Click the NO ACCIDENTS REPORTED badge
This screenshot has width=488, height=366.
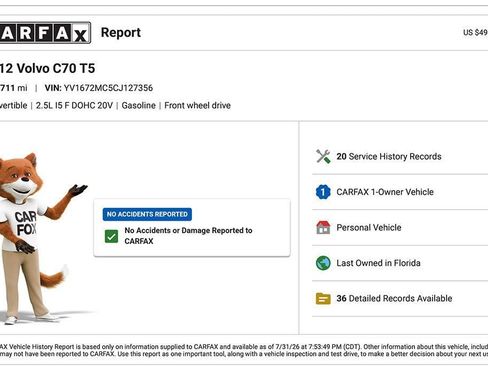click(147, 214)
